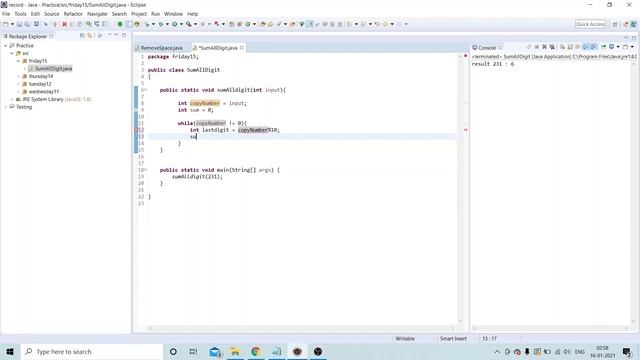Open the Run button dropdown arrow
Screen dimensions: 640x360
181,24
